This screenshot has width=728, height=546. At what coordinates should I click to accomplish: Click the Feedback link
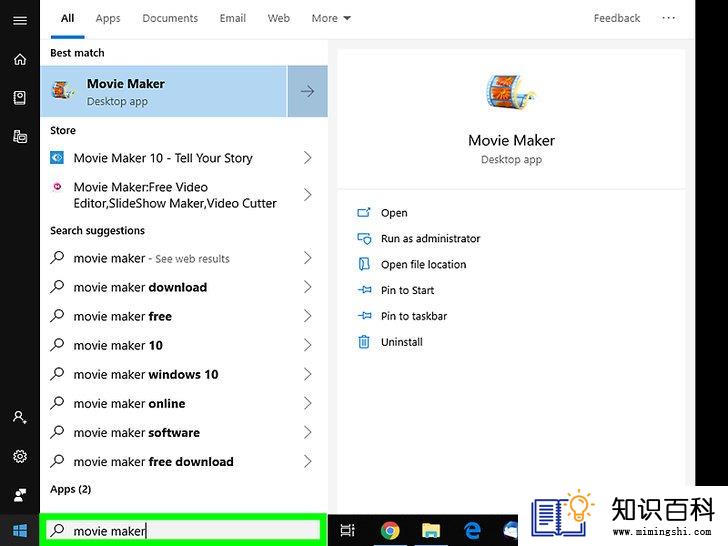pyautogui.click(x=617, y=18)
